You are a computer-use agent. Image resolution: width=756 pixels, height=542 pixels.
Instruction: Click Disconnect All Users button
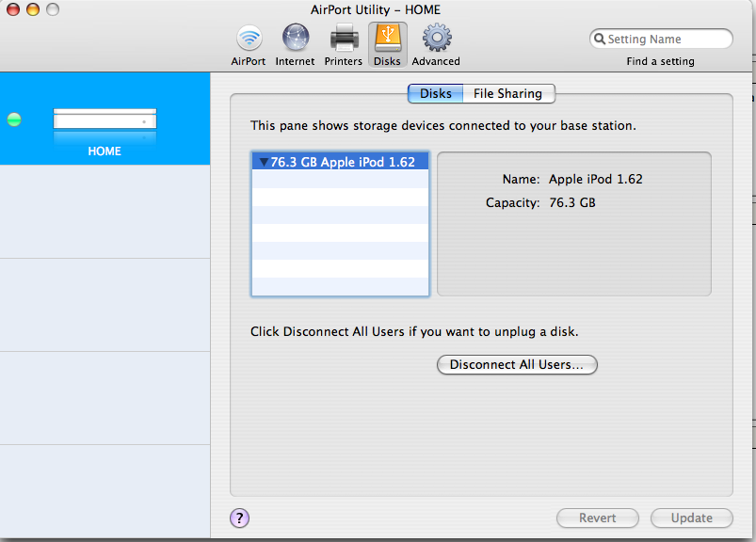click(x=517, y=364)
